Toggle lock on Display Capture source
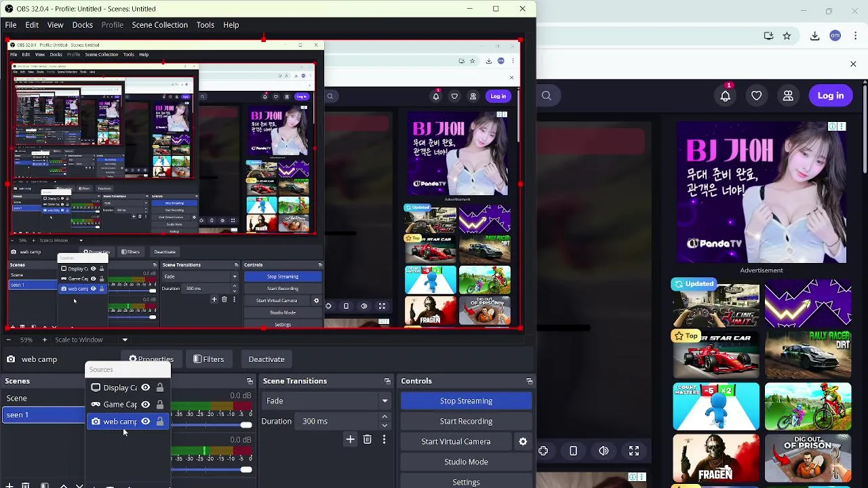The height and width of the screenshot is (488, 868). click(x=160, y=388)
